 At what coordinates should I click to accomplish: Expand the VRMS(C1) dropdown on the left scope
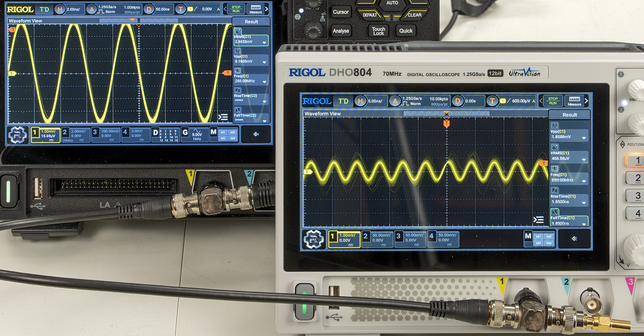coord(264,42)
